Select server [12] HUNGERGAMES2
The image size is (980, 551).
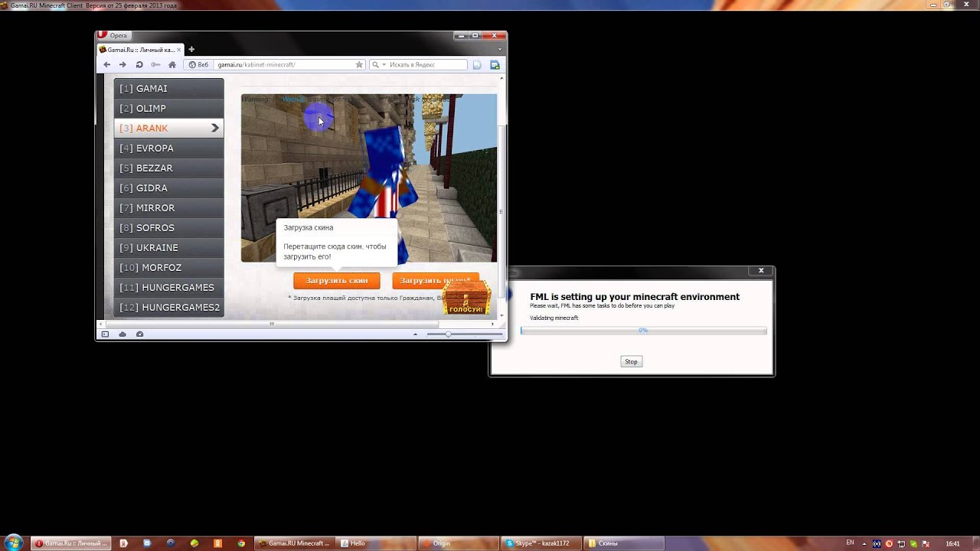(168, 307)
